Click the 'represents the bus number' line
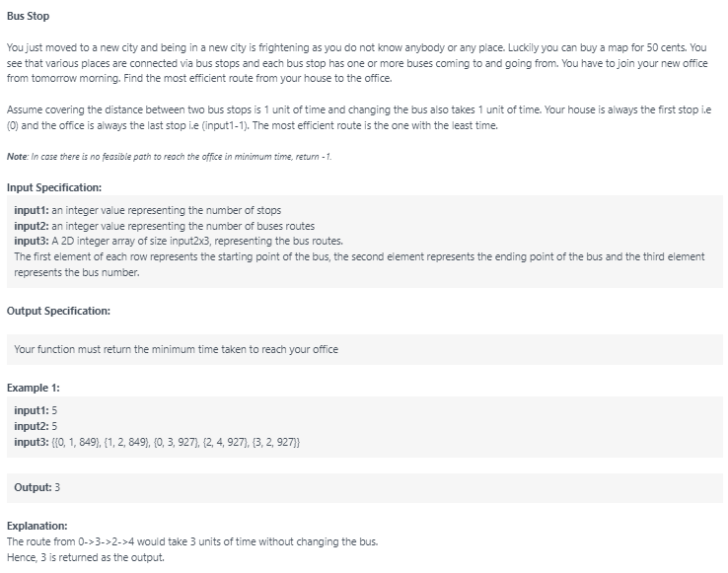Screen dimensions: 728x573 pos(77,272)
